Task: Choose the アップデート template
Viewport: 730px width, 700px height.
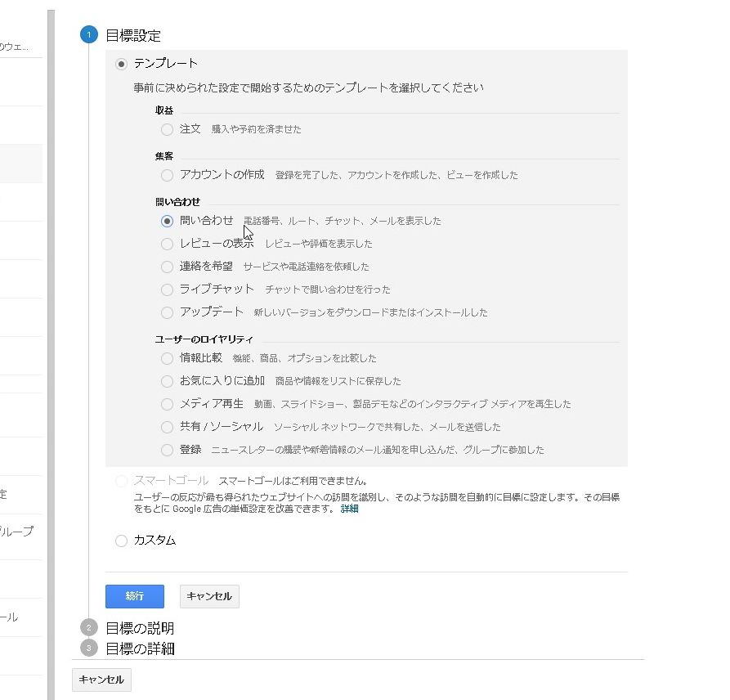Action: (168, 312)
